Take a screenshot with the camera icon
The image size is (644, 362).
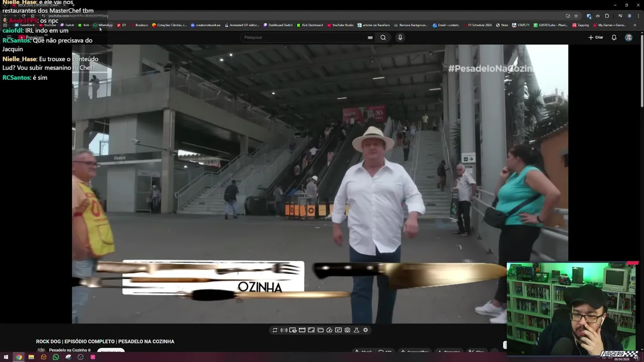[x=347, y=330]
